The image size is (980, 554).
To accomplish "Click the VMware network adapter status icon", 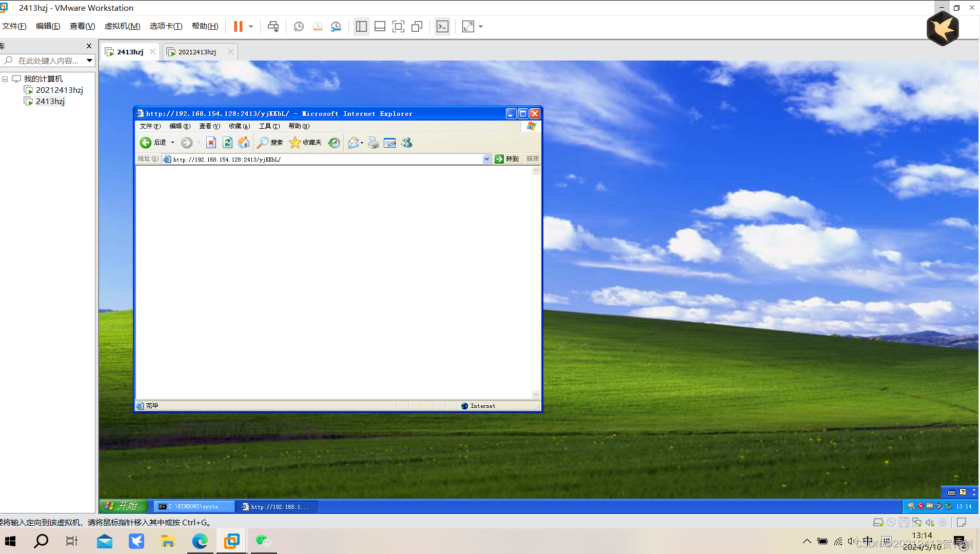I will (917, 523).
